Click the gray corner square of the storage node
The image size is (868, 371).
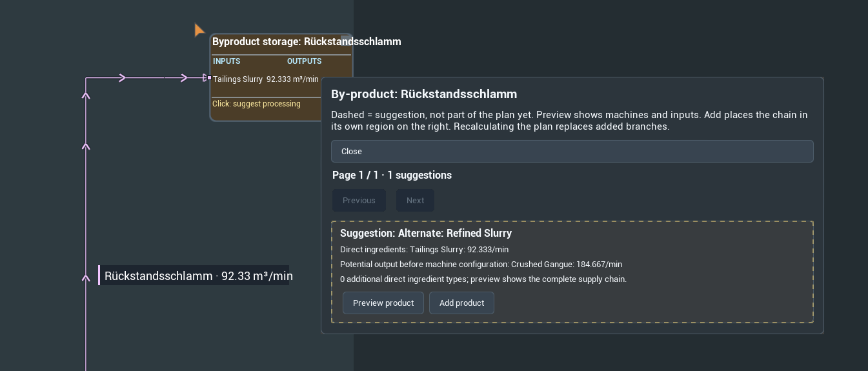346,41
